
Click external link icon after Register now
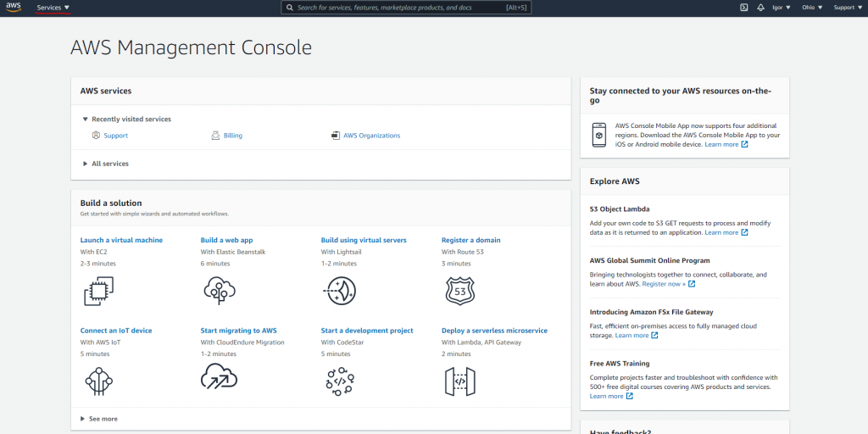pos(692,284)
